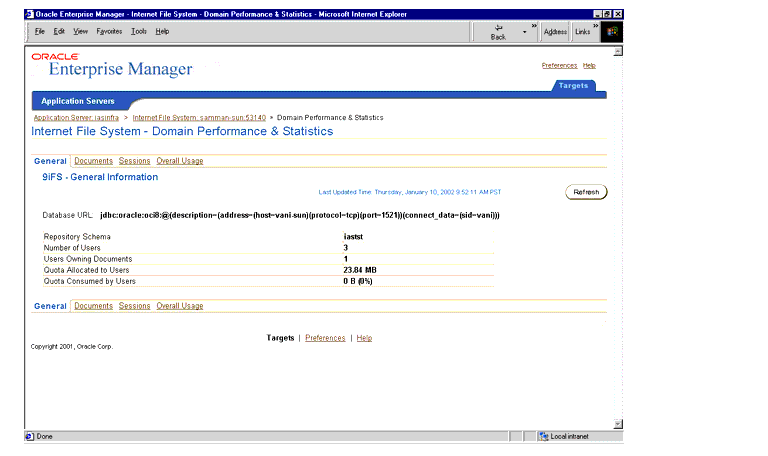Click the Internet Explorer Windows logo throbber
Image resolution: width=768 pixels, height=456 pixels.
(x=612, y=32)
